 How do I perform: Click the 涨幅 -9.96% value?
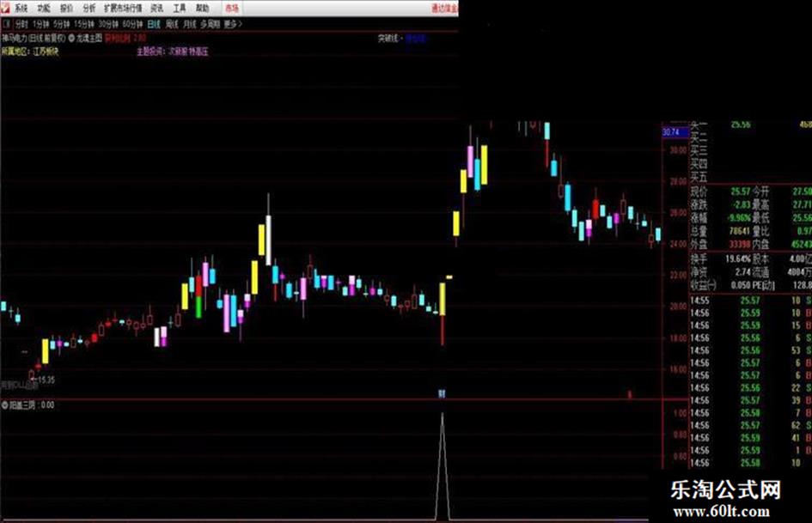pyautogui.click(x=740, y=217)
